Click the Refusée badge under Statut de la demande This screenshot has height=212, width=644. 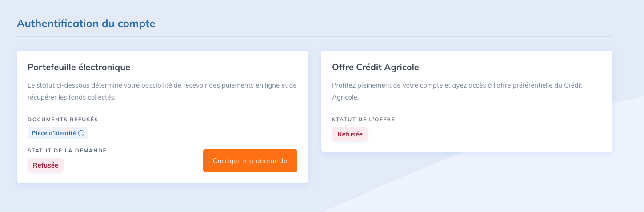45,165
